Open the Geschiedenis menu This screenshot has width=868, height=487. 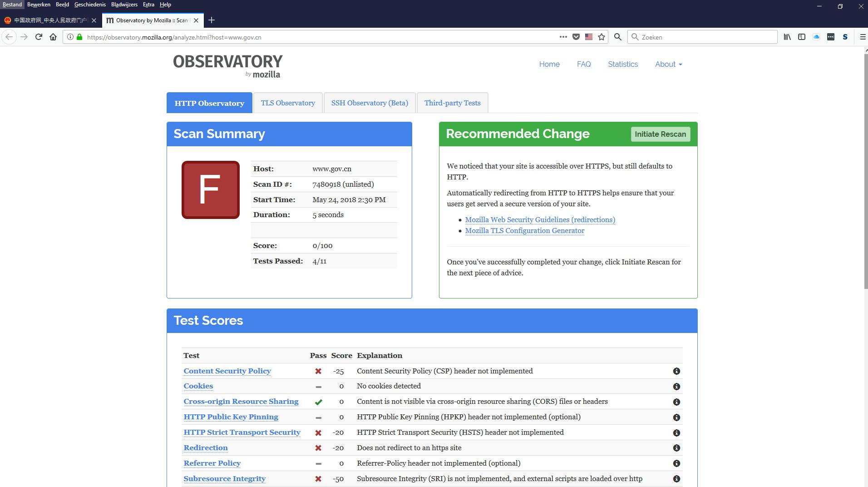90,5
